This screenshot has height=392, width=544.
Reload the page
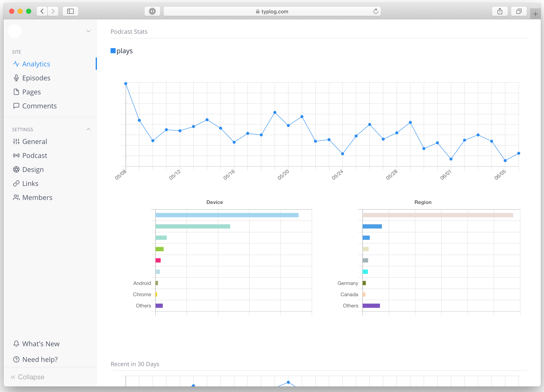tap(376, 11)
